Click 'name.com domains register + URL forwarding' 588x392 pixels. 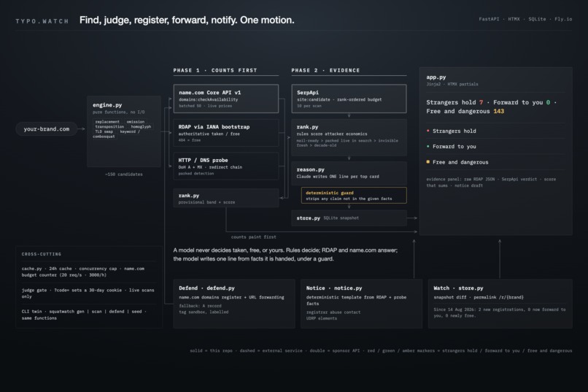(231, 298)
